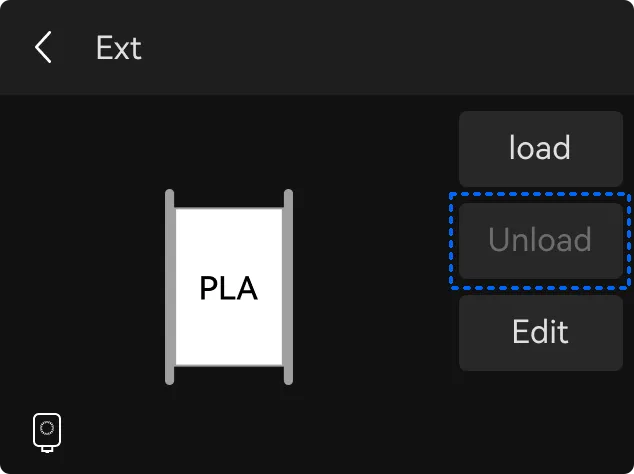Click the external PLA spool slot
Viewport: 634px width, 474px height.
(x=229, y=287)
